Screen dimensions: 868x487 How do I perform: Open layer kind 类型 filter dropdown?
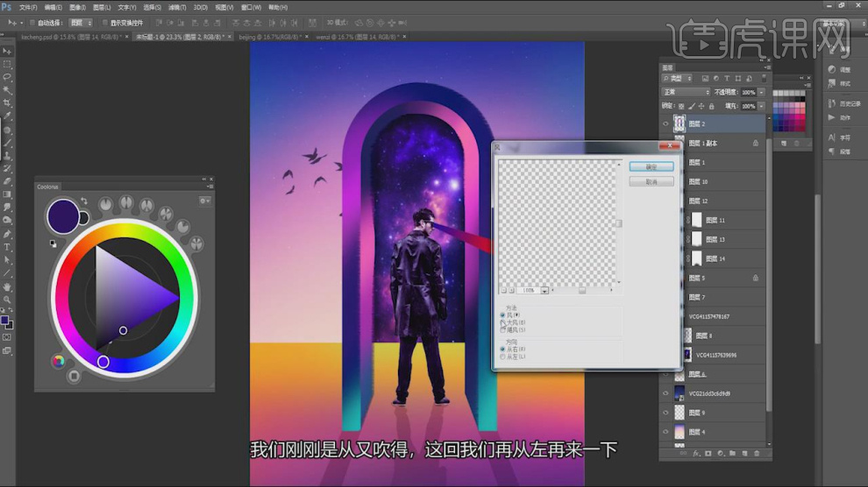tap(677, 79)
